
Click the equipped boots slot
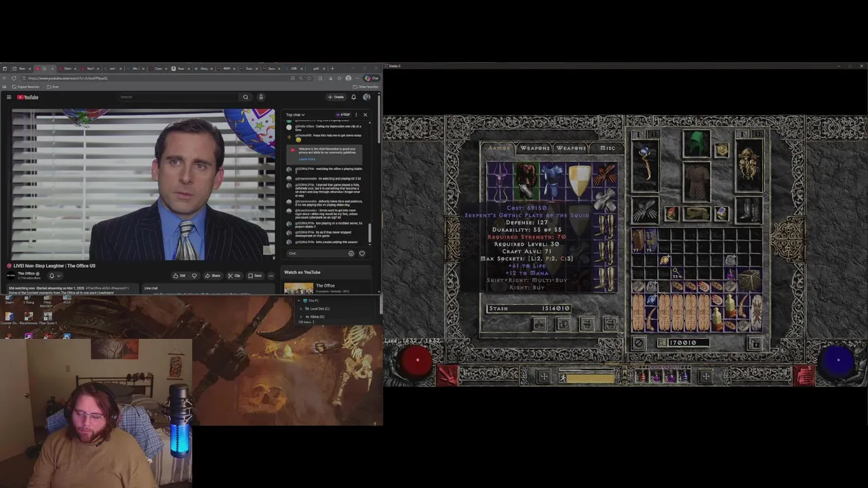749,211
